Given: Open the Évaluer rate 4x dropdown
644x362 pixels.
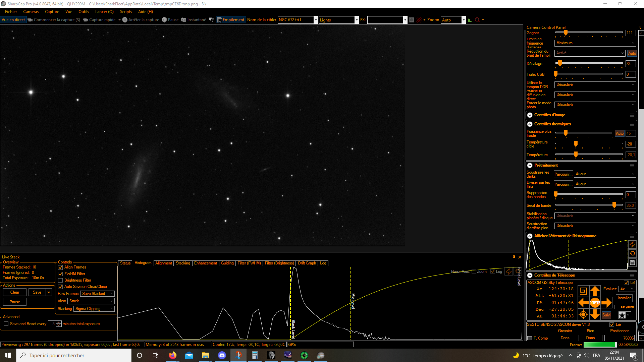Looking at the screenshot, I should pyautogui.click(x=627, y=289).
